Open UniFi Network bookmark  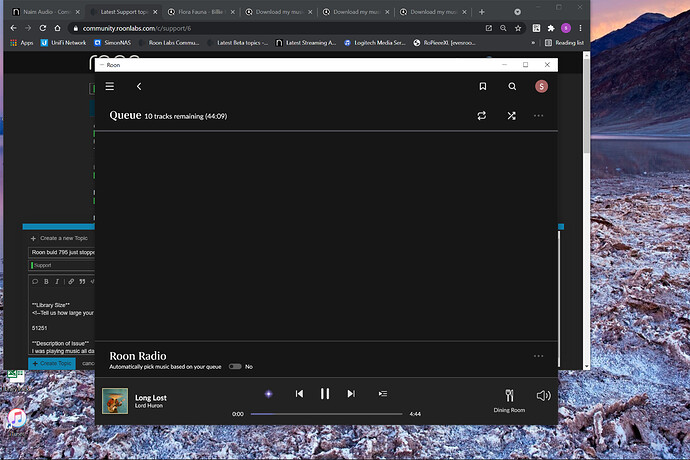(63, 43)
